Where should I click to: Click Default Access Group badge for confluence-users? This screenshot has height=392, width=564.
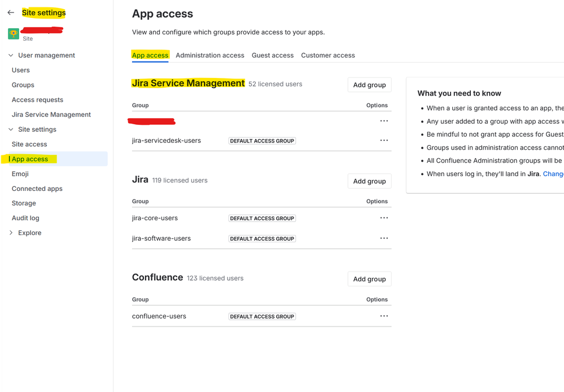click(262, 316)
